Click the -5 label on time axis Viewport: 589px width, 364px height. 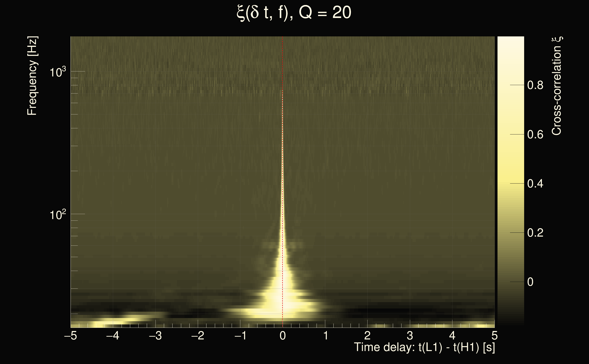pos(70,336)
